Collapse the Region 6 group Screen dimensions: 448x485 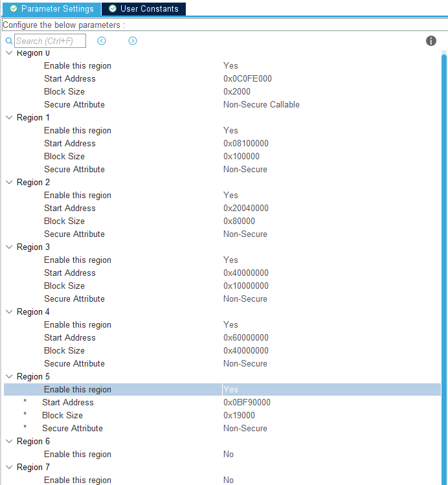[9, 441]
